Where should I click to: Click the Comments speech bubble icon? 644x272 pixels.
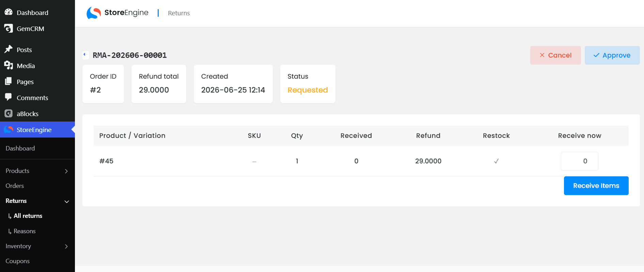click(9, 97)
